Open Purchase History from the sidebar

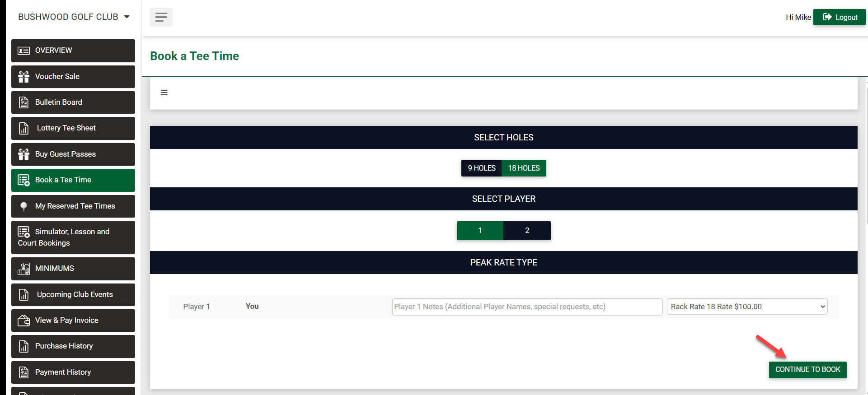64,346
